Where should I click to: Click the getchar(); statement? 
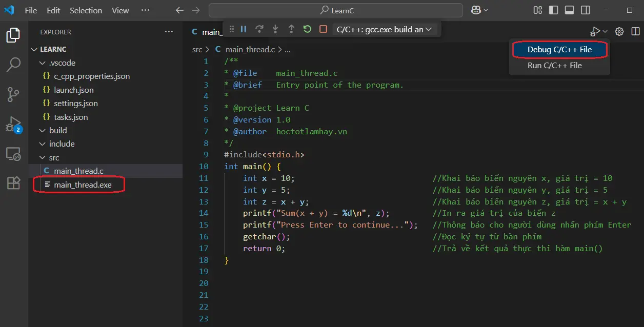[x=267, y=237]
